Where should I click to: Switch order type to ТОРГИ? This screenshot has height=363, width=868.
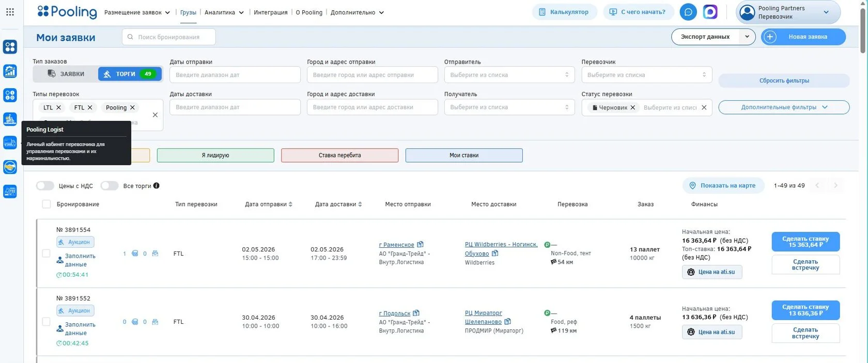130,74
